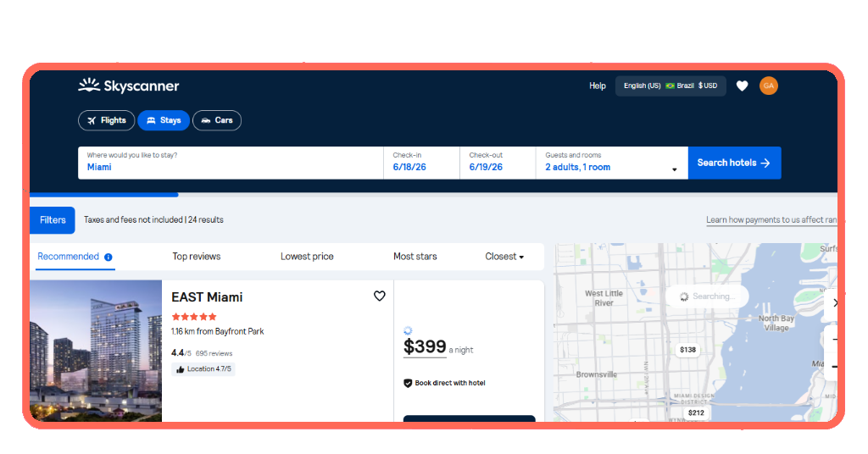Switch to the Cars tab
Image resolution: width=868 pixels, height=454 pixels.
click(217, 120)
